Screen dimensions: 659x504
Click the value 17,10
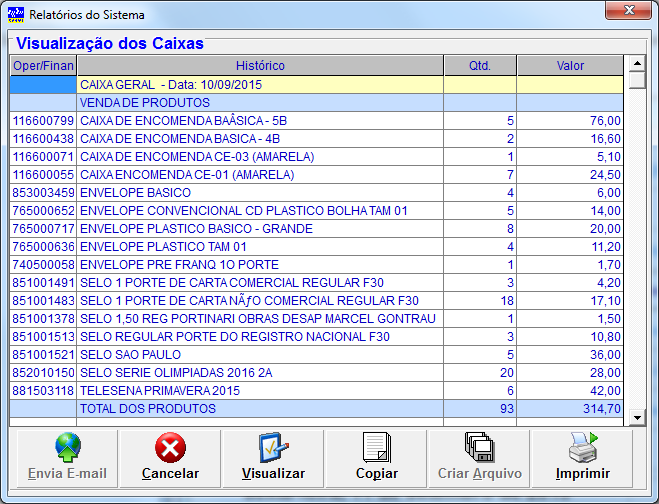tap(605, 301)
